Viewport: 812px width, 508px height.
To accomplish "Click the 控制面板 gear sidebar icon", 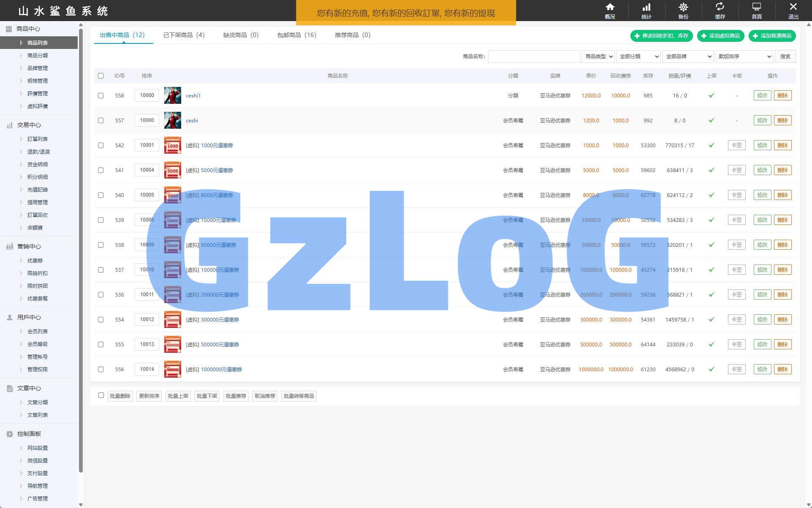I will tap(9, 434).
